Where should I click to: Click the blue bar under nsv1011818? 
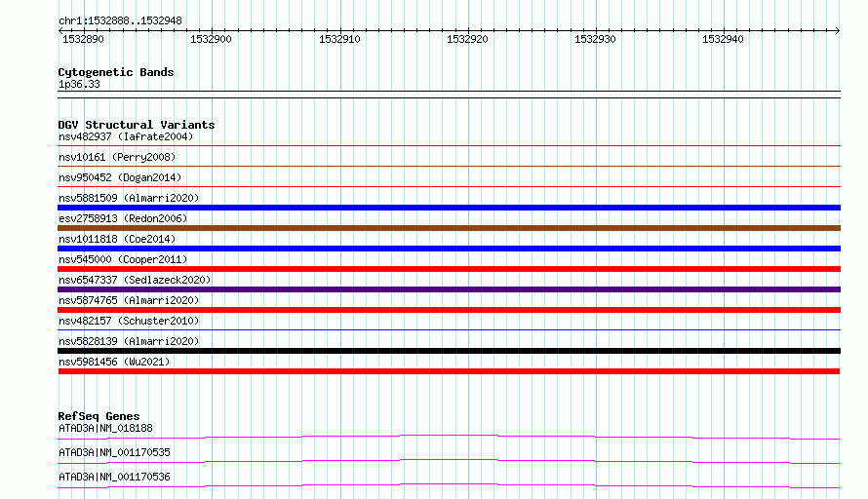tap(449, 249)
